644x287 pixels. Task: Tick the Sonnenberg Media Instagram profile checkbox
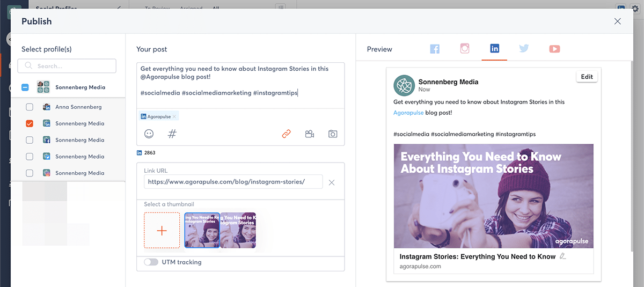point(30,173)
